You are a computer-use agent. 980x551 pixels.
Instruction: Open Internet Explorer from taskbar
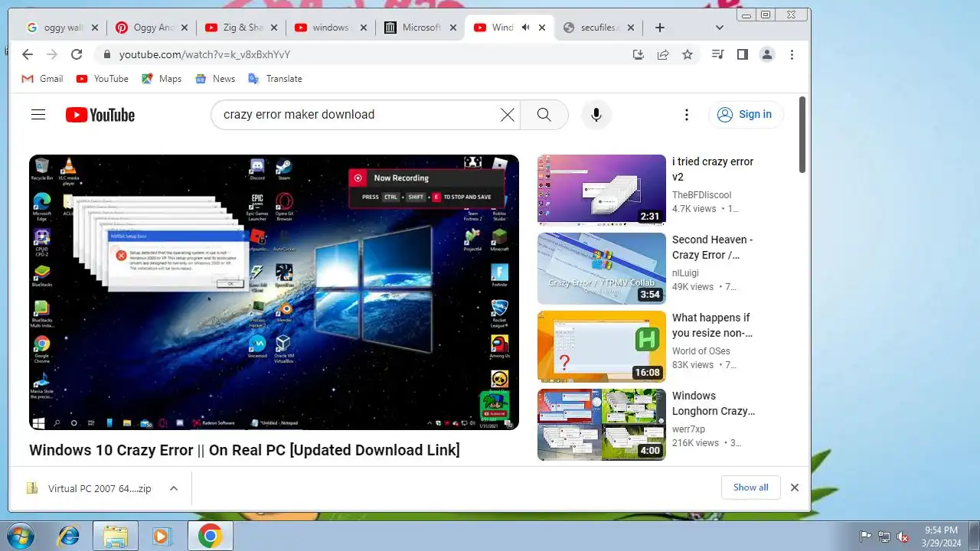click(68, 536)
